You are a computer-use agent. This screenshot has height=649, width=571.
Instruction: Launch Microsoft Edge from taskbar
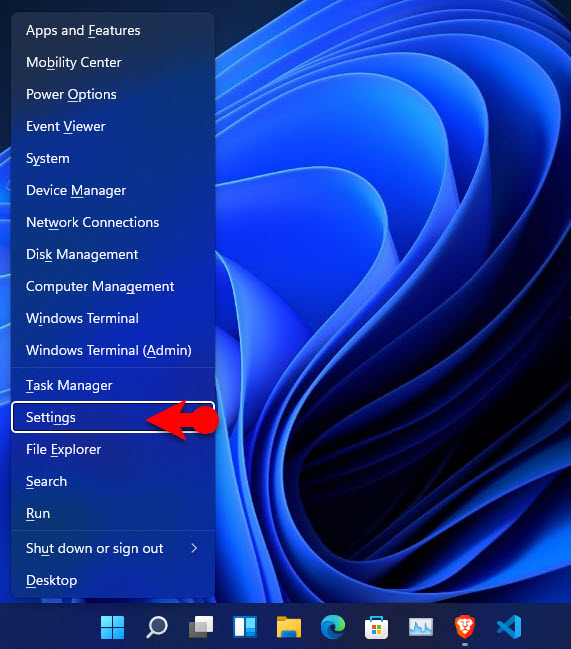pyautogui.click(x=333, y=627)
